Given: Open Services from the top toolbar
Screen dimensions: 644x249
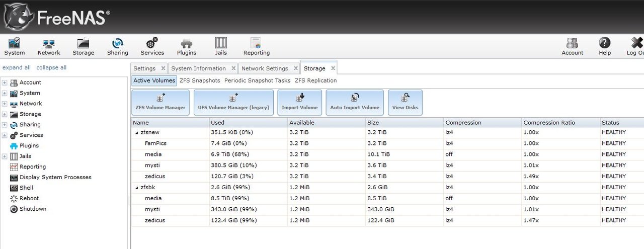Looking at the screenshot, I should 152,46.
